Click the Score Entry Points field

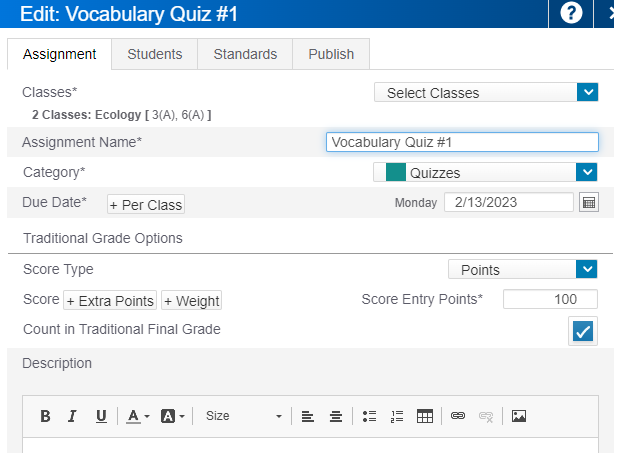point(549,300)
